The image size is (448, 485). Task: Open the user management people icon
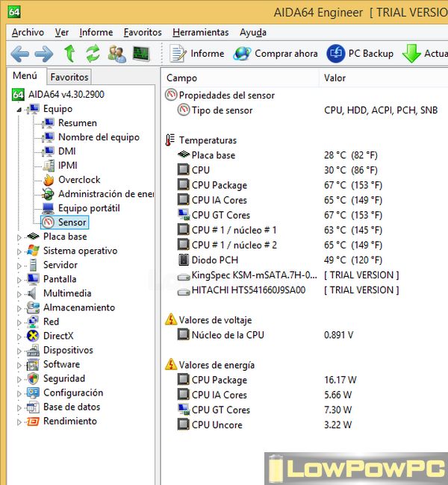click(116, 54)
